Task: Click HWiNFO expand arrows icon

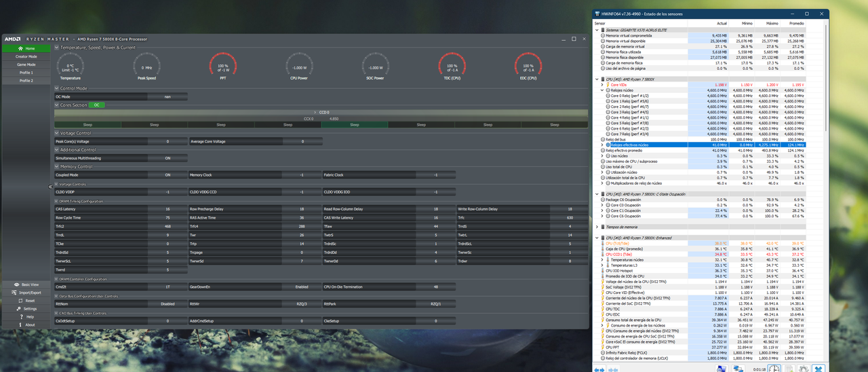Action: pyautogui.click(x=599, y=369)
